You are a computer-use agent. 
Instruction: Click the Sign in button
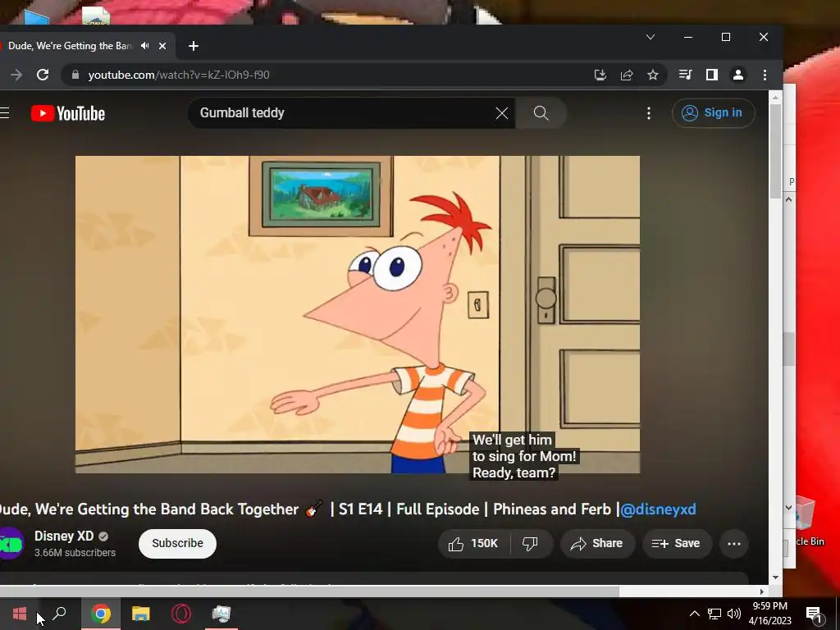pyautogui.click(x=713, y=113)
